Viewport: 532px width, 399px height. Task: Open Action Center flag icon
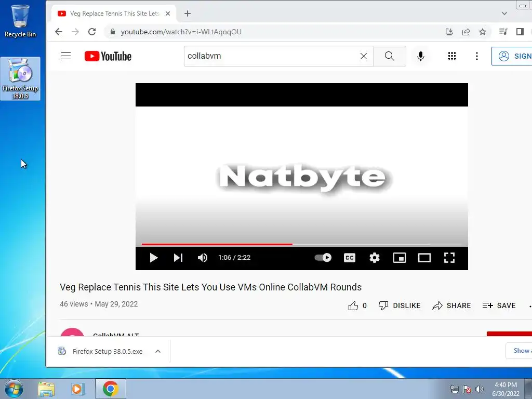[x=467, y=389]
